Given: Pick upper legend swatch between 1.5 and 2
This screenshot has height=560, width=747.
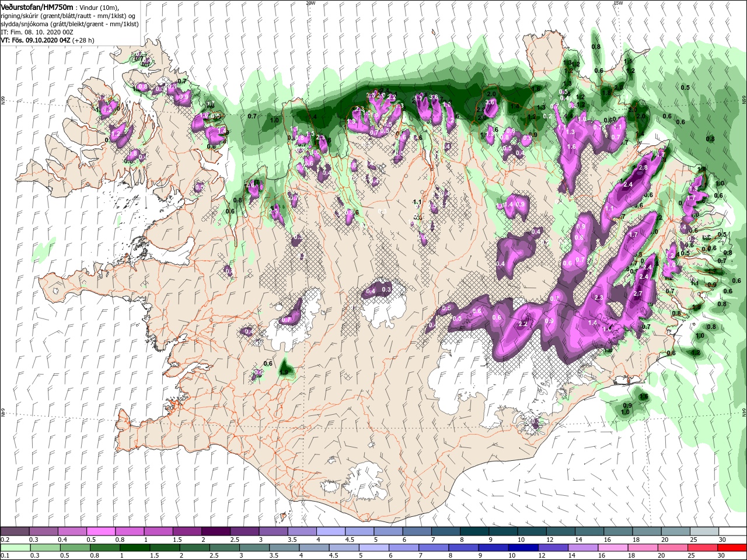Looking at the screenshot, I should [187, 531].
